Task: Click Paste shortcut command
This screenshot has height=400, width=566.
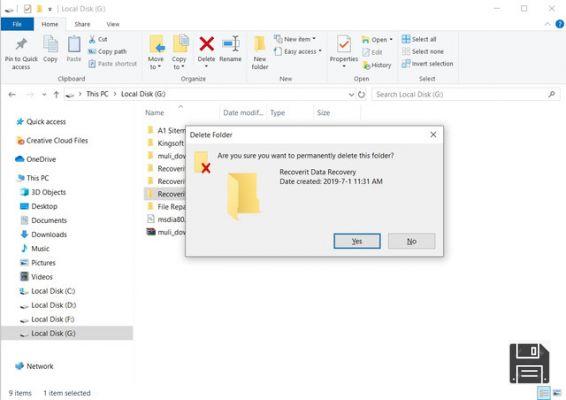Action: click(x=113, y=64)
